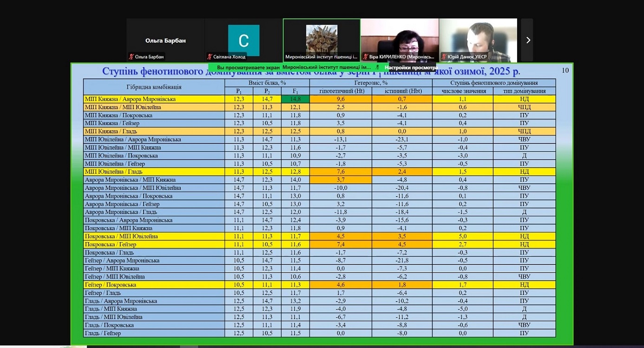Click Юрій Данюк's muted microphone icon
This screenshot has height=348, width=644.
[444, 57]
